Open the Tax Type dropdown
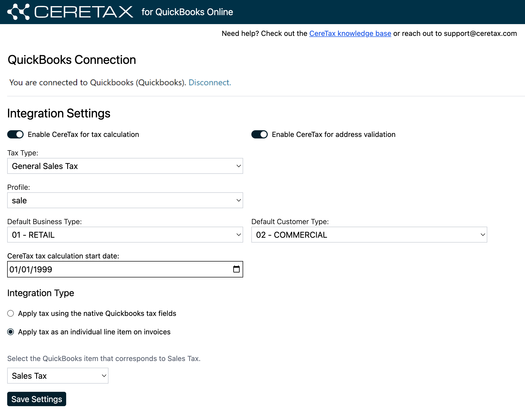The height and width of the screenshot is (420, 525). click(x=125, y=166)
